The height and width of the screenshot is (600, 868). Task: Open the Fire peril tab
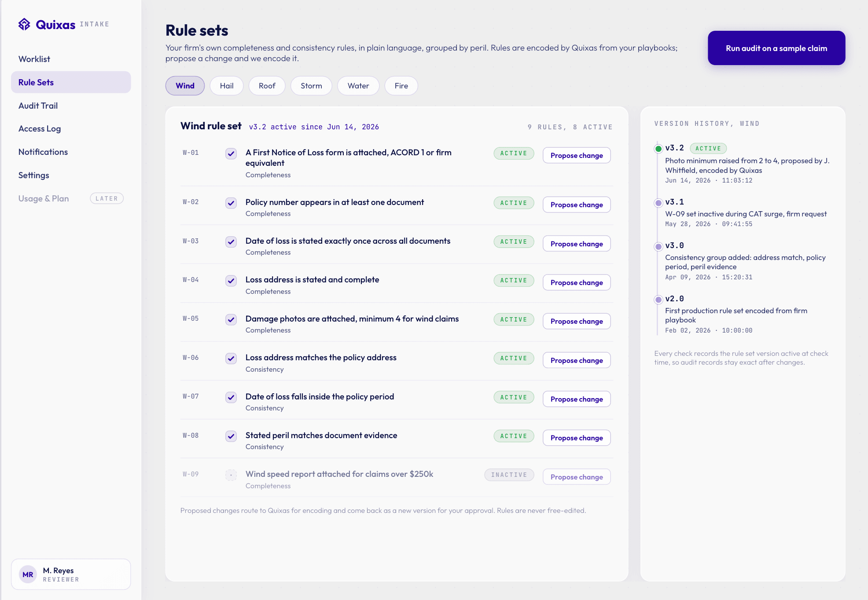401,86
